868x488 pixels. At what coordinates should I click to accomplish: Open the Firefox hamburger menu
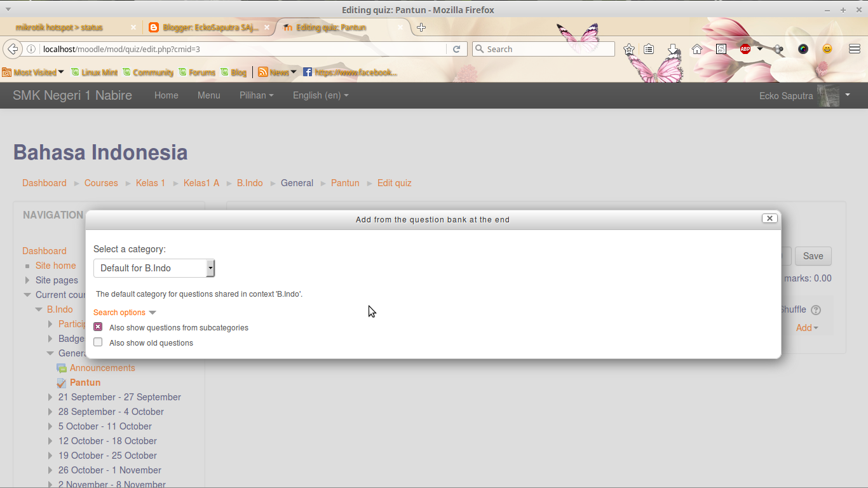(855, 49)
